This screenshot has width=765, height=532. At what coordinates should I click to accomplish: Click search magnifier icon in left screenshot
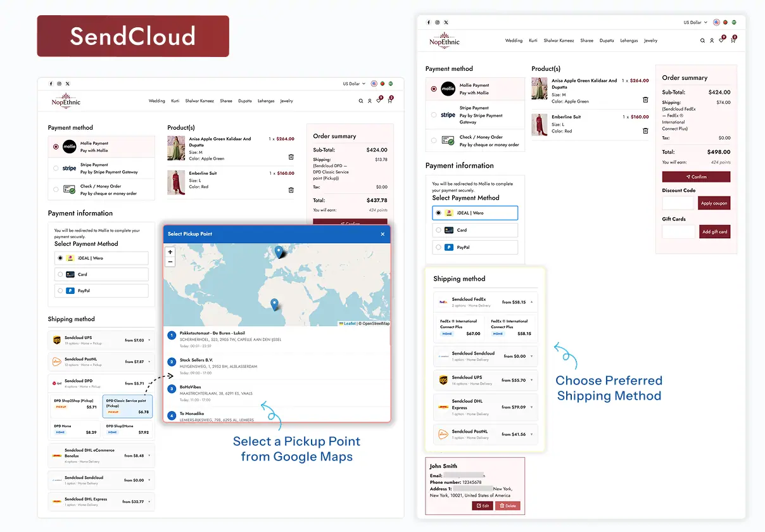pos(361,101)
